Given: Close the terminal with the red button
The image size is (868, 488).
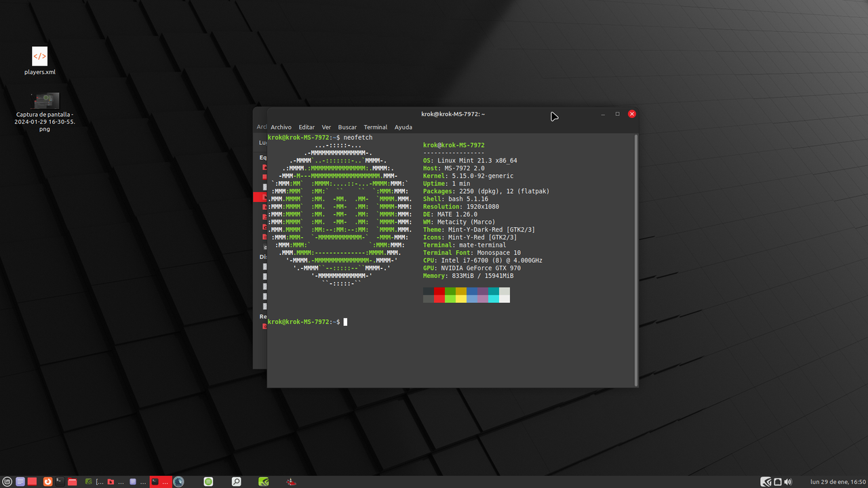Looking at the screenshot, I should pyautogui.click(x=632, y=114).
